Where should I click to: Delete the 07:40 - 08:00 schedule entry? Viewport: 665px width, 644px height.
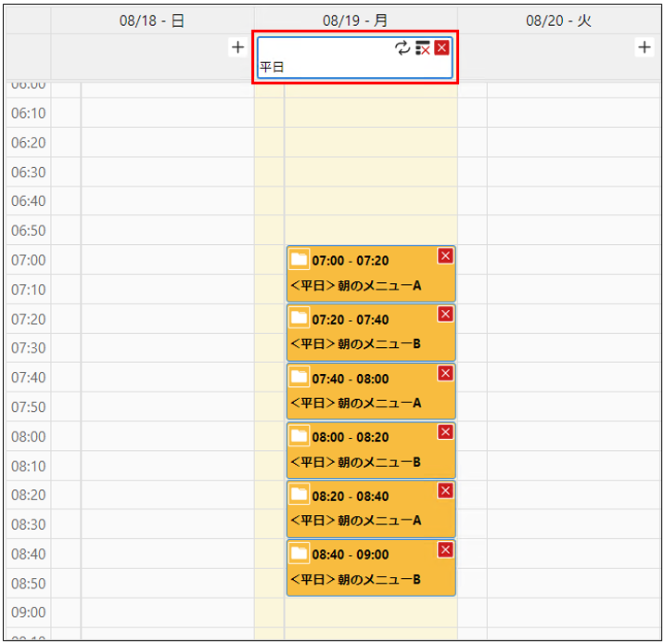(445, 373)
